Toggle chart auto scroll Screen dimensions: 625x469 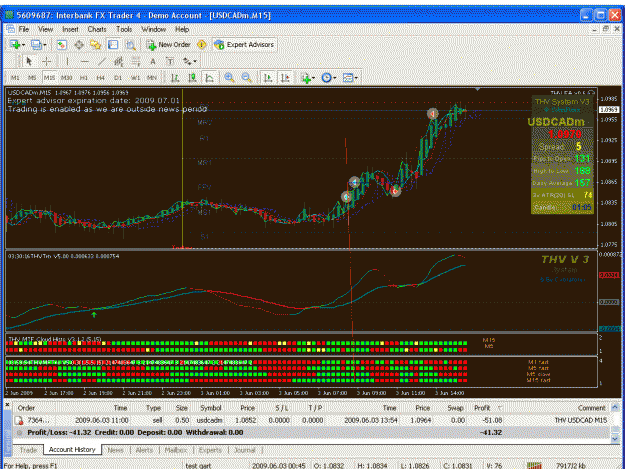[268, 78]
